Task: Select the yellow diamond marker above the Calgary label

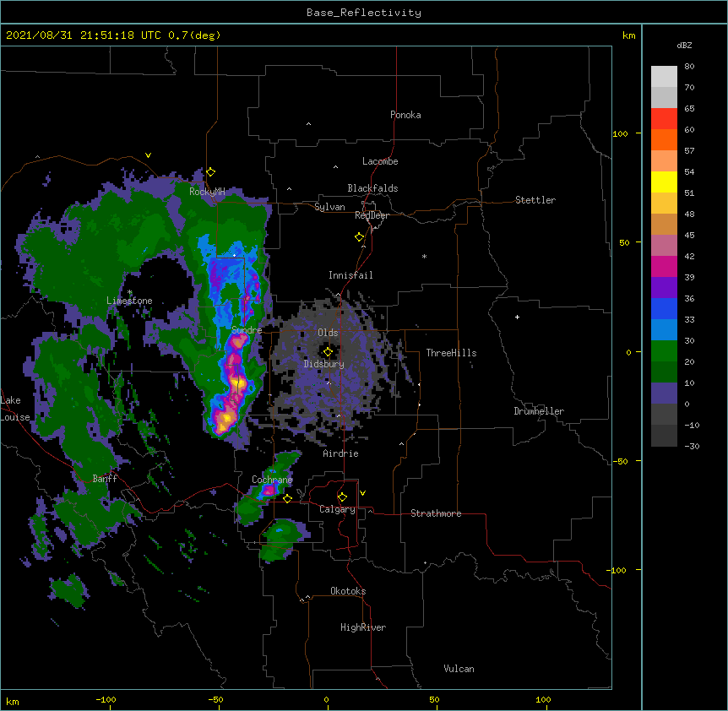Action: point(342,497)
